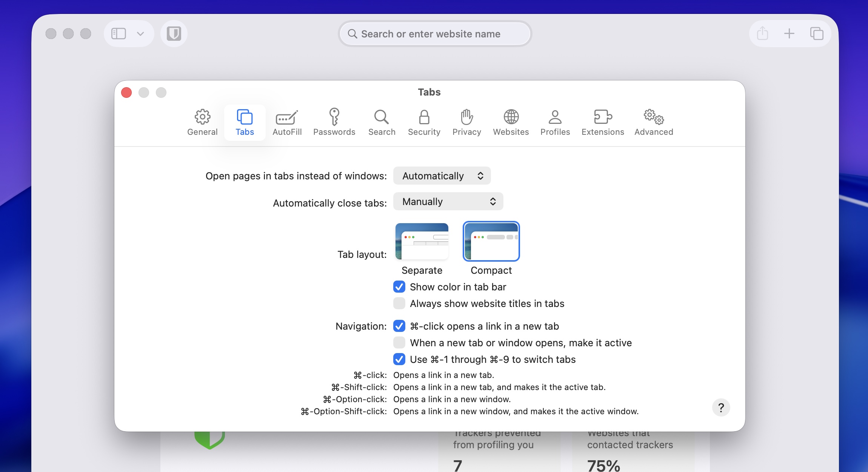Uncheck Use ⌘-1 through ⌘-9 to switch tabs
Screen dimensions: 868x472
point(399,359)
